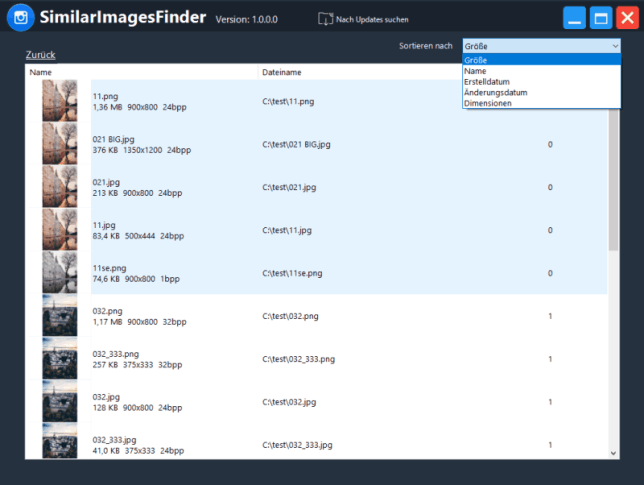This screenshot has width=644, height=485.
Task: Click the 032_333.png row thumbnail
Action: pos(59,359)
